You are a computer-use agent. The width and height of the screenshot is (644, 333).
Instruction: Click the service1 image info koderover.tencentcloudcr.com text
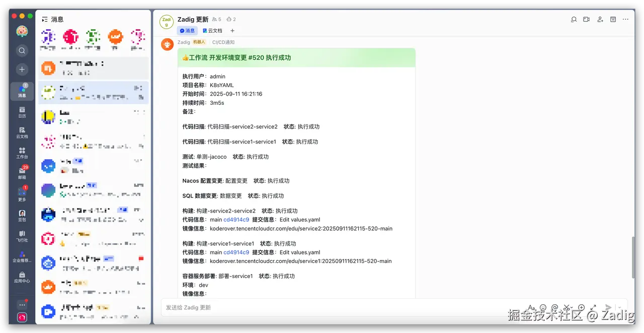pyautogui.click(x=301, y=261)
